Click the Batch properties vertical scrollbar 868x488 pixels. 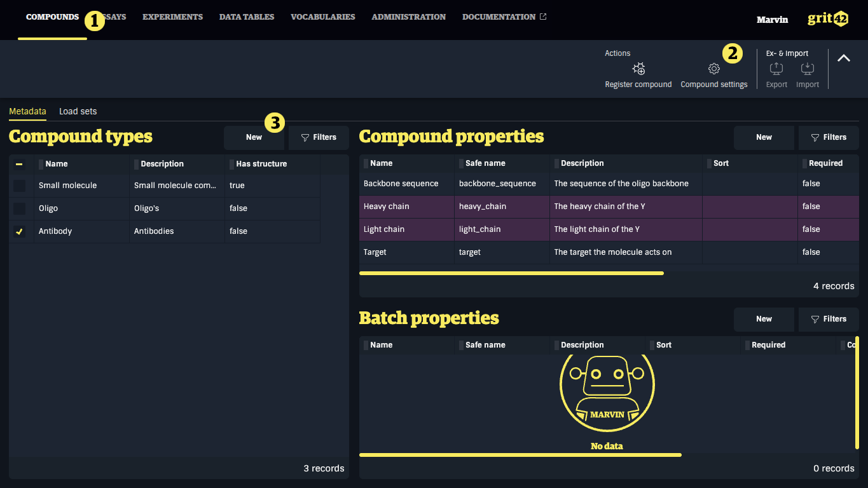point(857,393)
